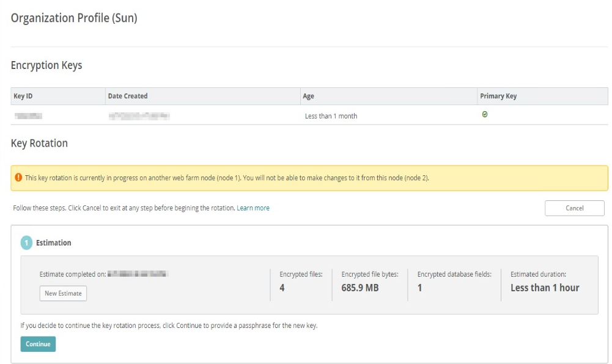Click the green Primary Key checkmark icon
The height and width of the screenshot is (364, 612).
click(484, 114)
